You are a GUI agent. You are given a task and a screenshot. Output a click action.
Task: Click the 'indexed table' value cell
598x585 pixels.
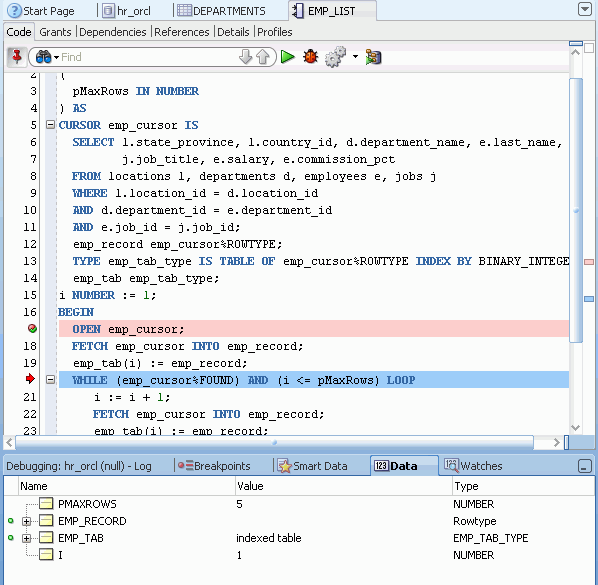tap(269, 538)
